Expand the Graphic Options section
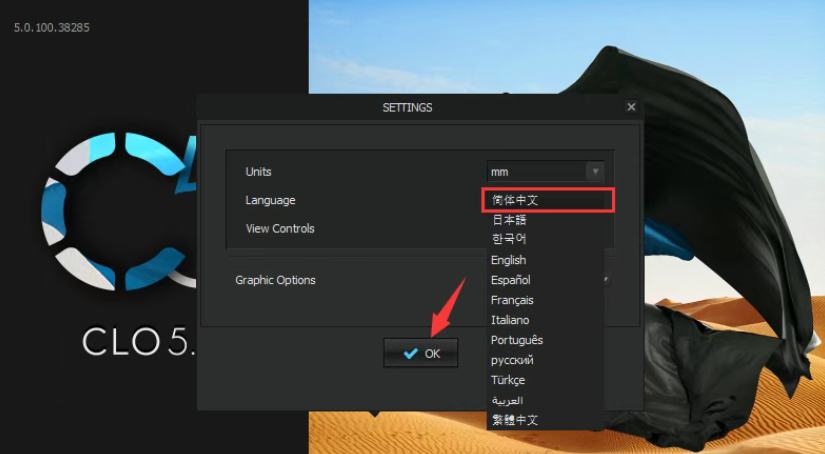Screen dimensions: 825x454 point(275,280)
